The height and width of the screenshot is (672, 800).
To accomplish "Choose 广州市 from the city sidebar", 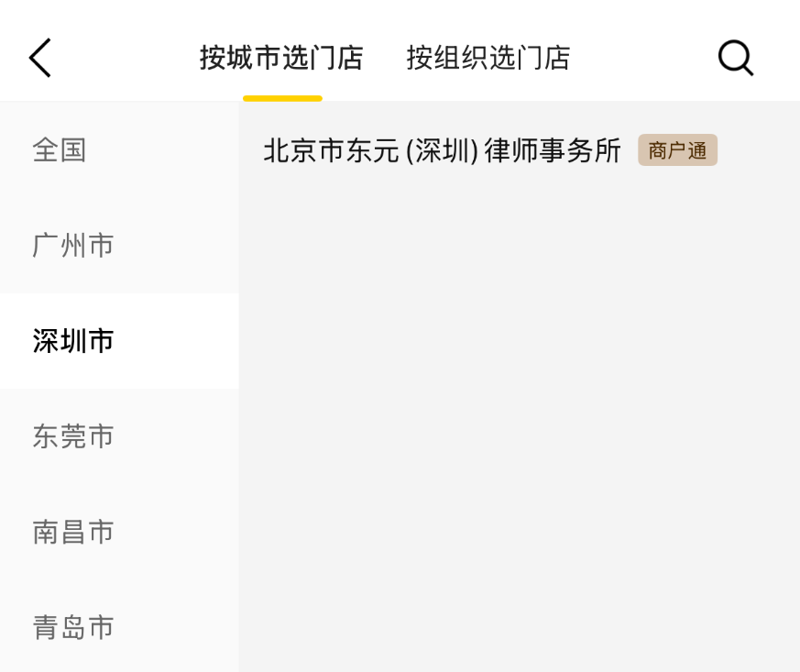I will 73,246.
